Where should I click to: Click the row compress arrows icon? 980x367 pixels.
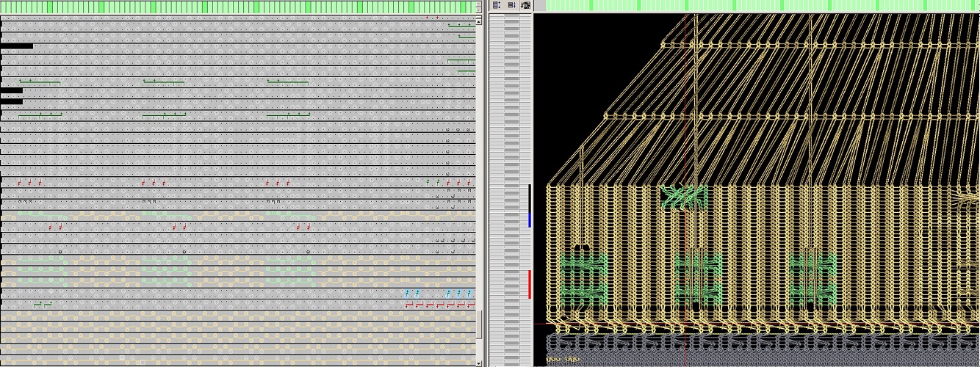[512, 5]
